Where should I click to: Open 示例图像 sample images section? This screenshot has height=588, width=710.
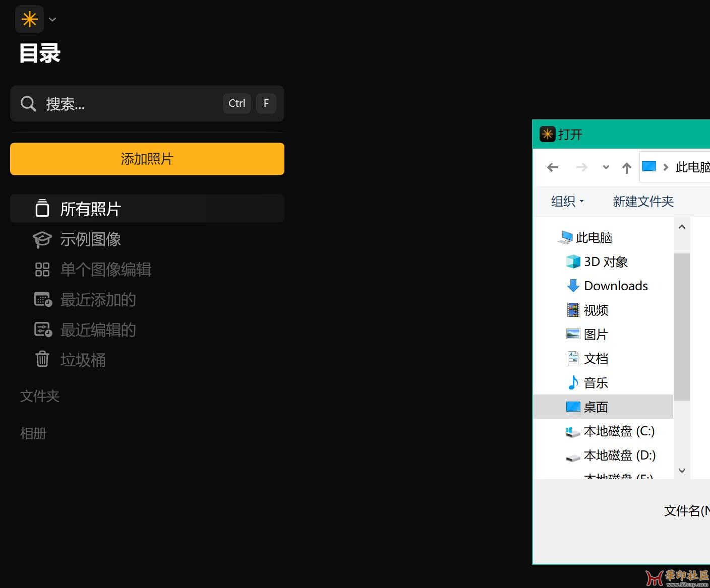coord(91,239)
